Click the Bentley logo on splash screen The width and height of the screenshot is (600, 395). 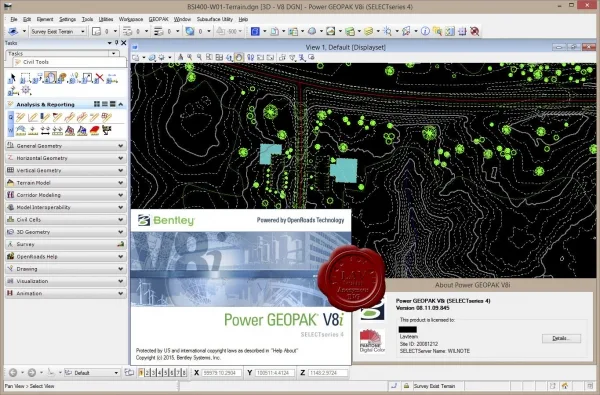coord(166,220)
